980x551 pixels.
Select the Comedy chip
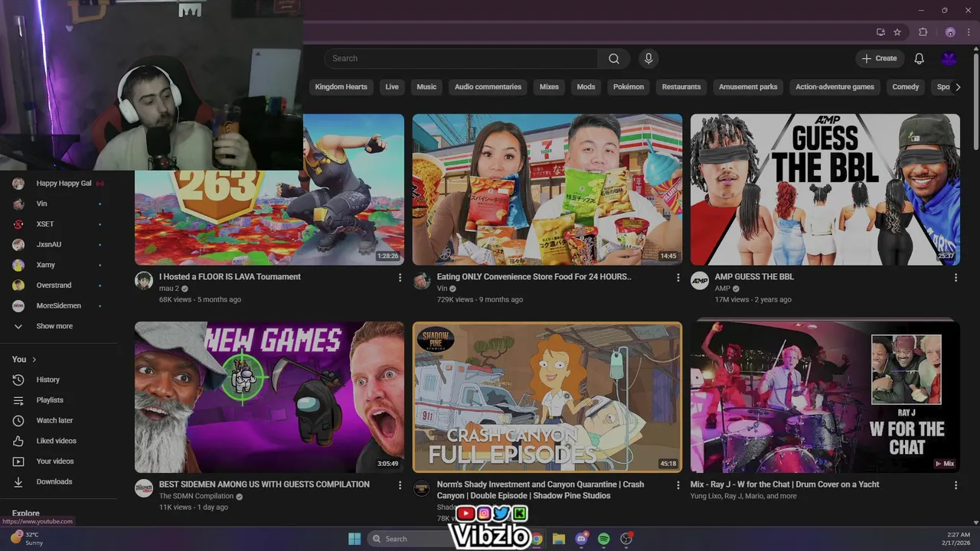(905, 87)
